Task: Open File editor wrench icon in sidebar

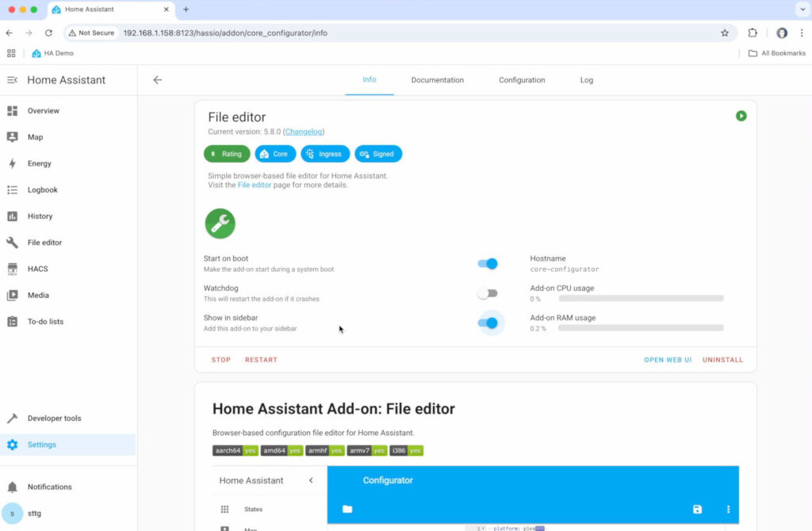Action: pos(13,243)
